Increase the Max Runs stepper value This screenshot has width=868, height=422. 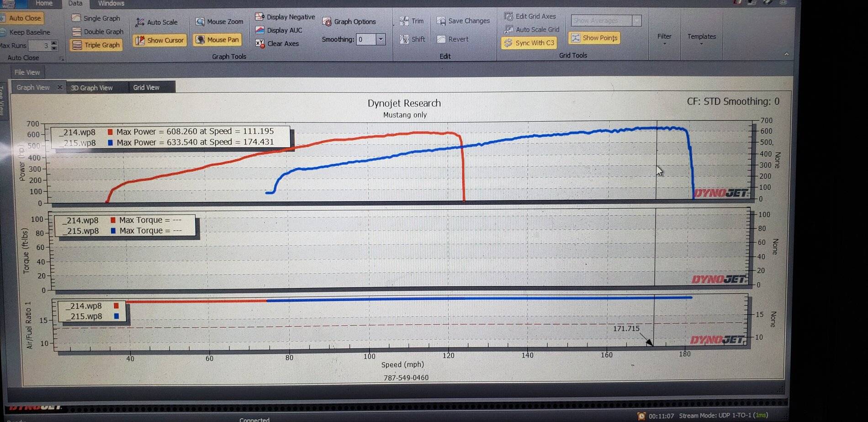(x=54, y=43)
